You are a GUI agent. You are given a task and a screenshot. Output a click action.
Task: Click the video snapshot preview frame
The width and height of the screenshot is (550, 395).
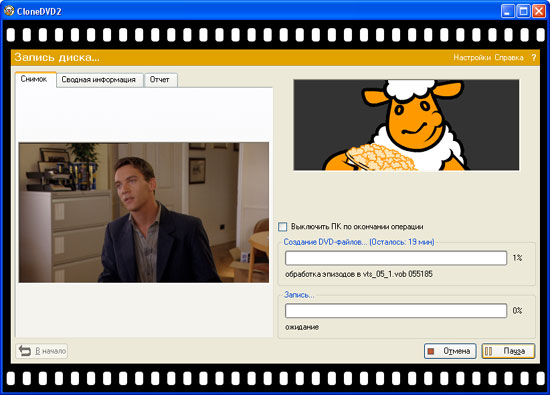pos(144,212)
